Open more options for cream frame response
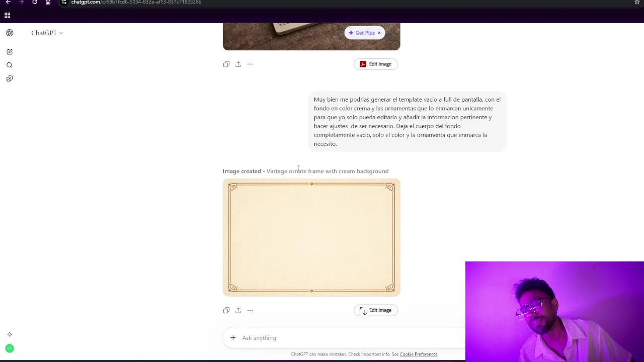 pos(250,310)
